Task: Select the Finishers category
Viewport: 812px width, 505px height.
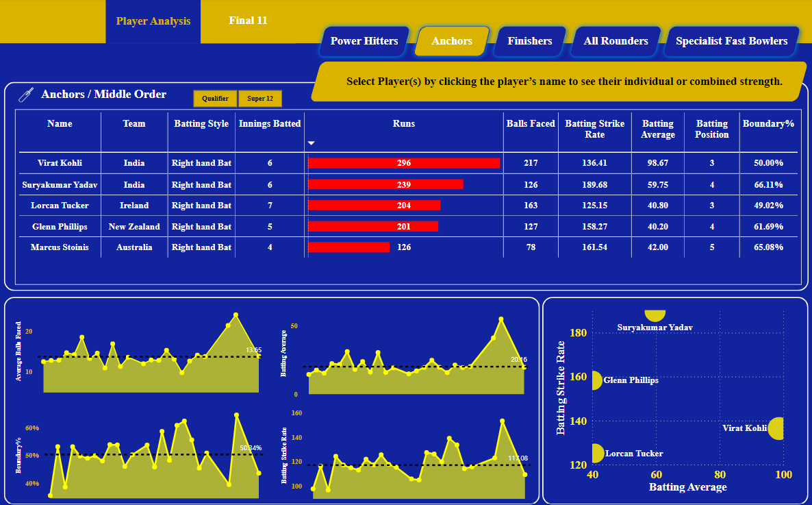Action: click(x=529, y=41)
